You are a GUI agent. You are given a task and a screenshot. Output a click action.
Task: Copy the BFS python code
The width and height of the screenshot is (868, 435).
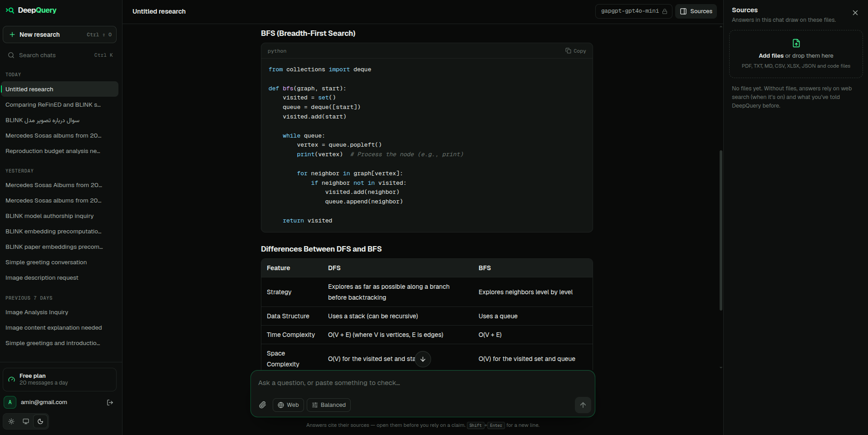pyautogui.click(x=575, y=51)
